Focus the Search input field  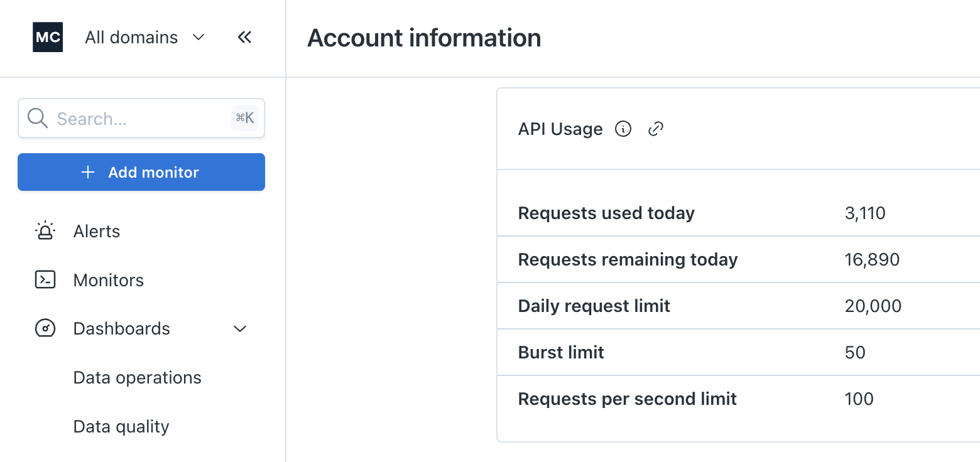(138, 118)
